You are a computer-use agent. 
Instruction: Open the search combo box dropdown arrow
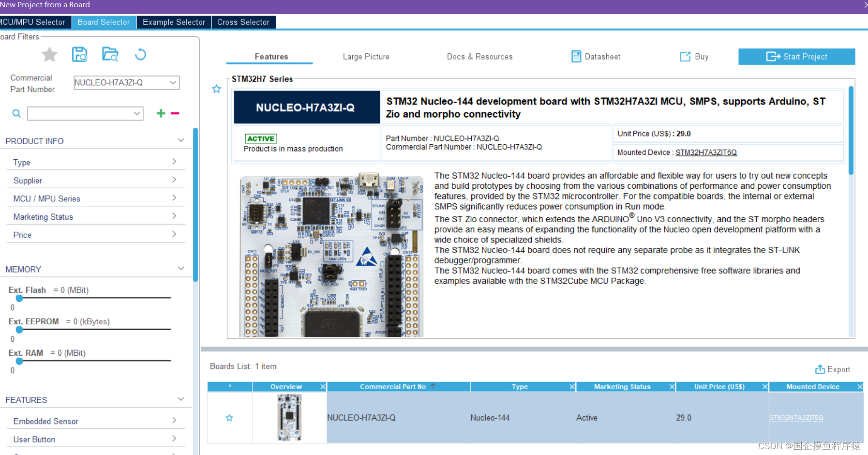[x=137, y=113]
